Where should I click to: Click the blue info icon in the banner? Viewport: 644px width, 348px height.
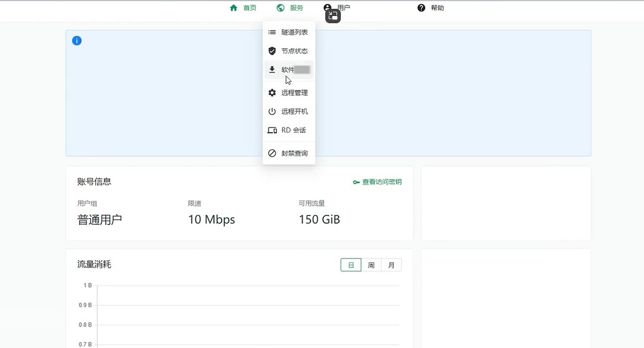pyautogui.click(x=77, y=40)
